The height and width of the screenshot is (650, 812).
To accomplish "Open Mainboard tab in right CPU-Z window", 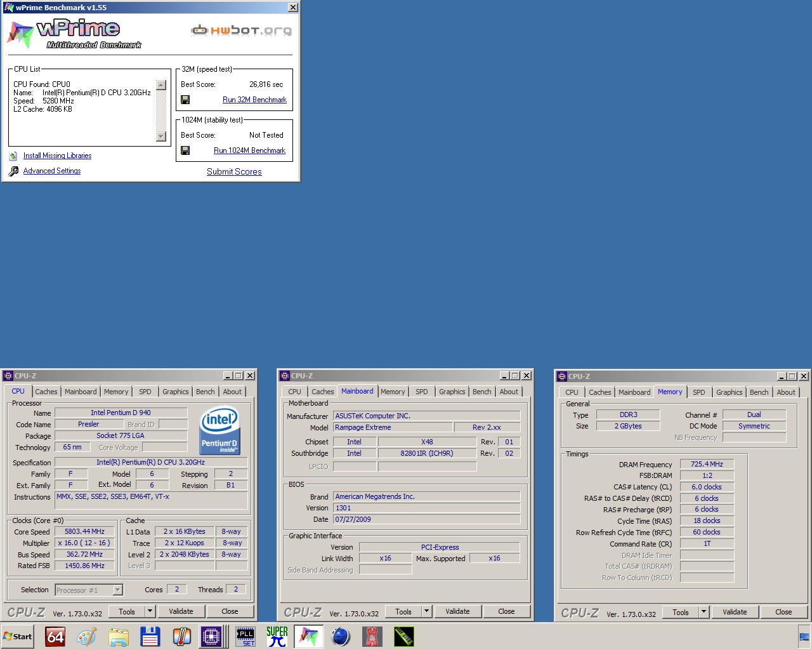I will pos(634,392).
